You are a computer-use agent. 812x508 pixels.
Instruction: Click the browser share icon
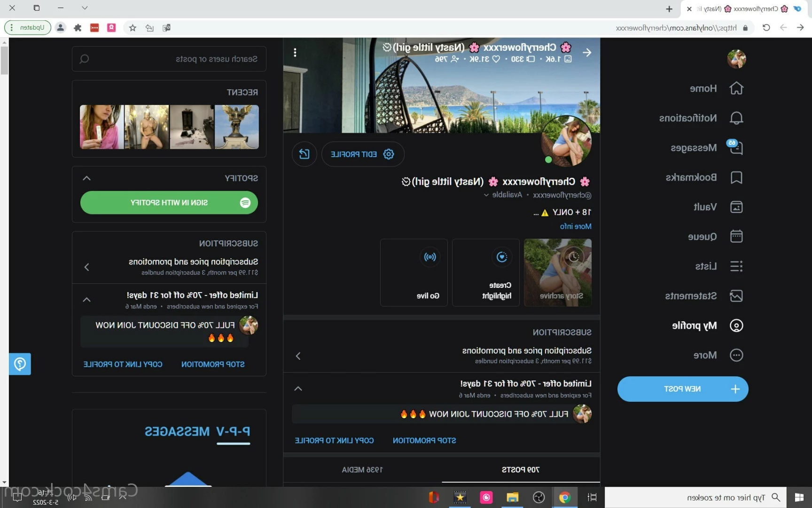[x=149, y=28]
